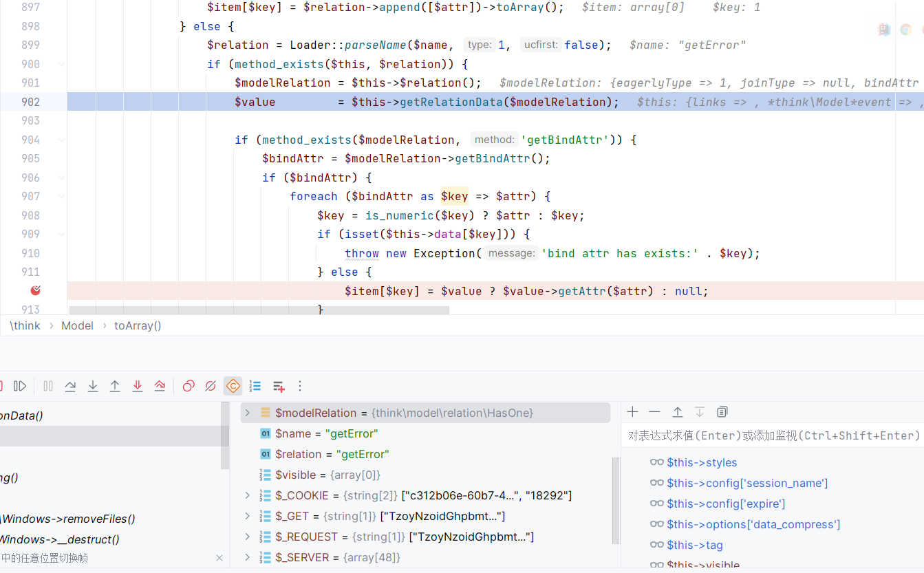Open in IntelliJ via the floating IJ icon
The image size is (924, 573).
[x=885, y=30]
